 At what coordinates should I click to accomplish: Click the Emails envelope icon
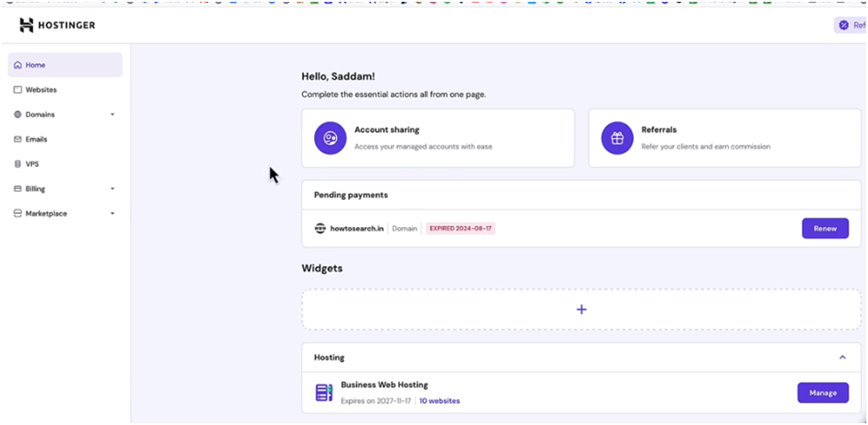(x=18, y=139)
